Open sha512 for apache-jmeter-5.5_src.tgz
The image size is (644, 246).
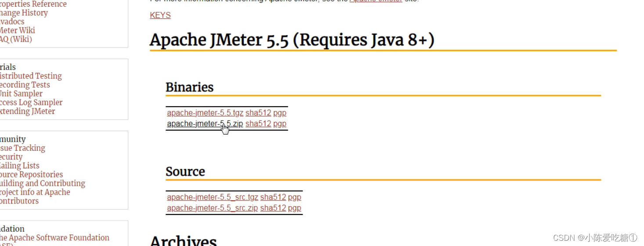273,197
